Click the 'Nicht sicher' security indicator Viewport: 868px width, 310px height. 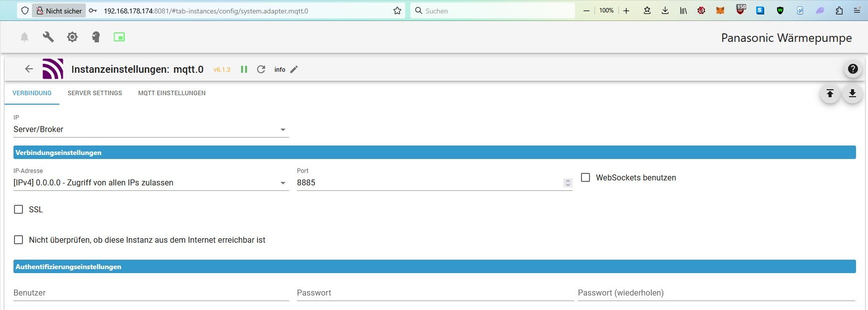tap(59, 10)
